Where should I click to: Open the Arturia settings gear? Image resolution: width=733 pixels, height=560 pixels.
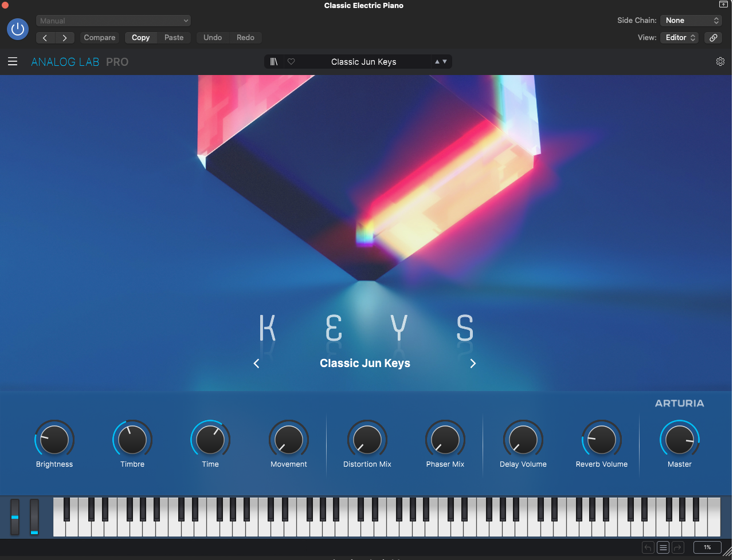coord(720,62)
